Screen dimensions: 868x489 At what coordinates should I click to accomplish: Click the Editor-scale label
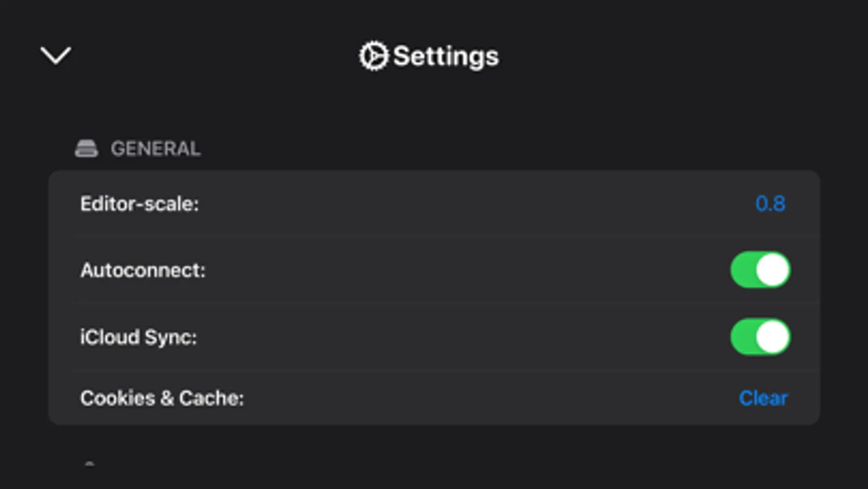[x=140, y=204]
